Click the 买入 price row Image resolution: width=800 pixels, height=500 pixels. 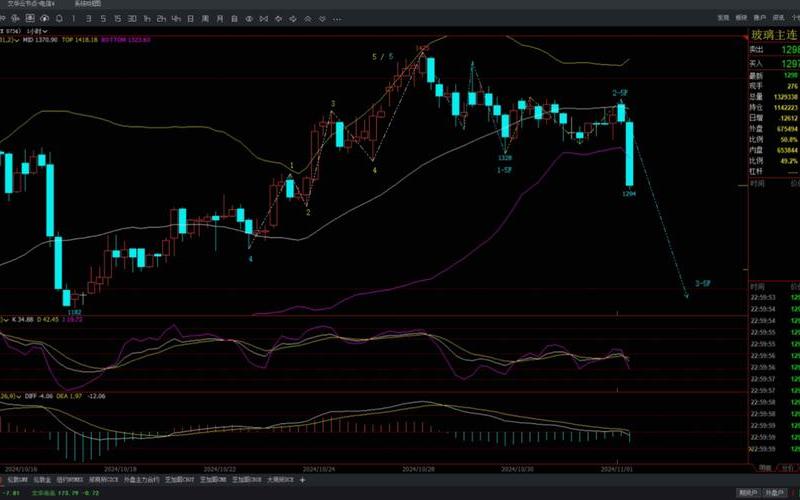click(757, 62)
